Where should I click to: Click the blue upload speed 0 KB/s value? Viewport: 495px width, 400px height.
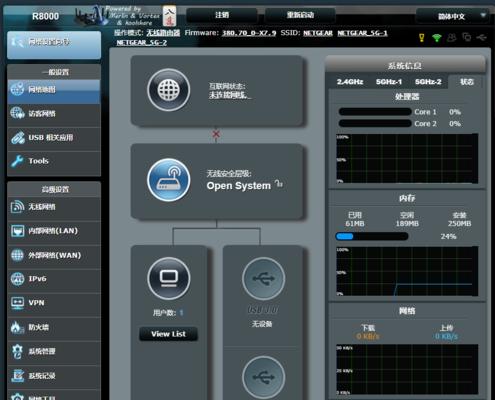point(446,336)
